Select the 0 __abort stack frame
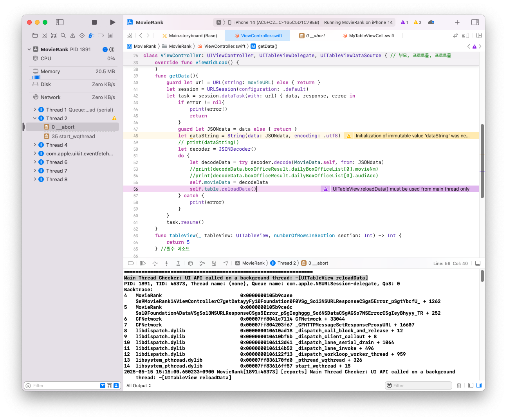 coord(72,127)
